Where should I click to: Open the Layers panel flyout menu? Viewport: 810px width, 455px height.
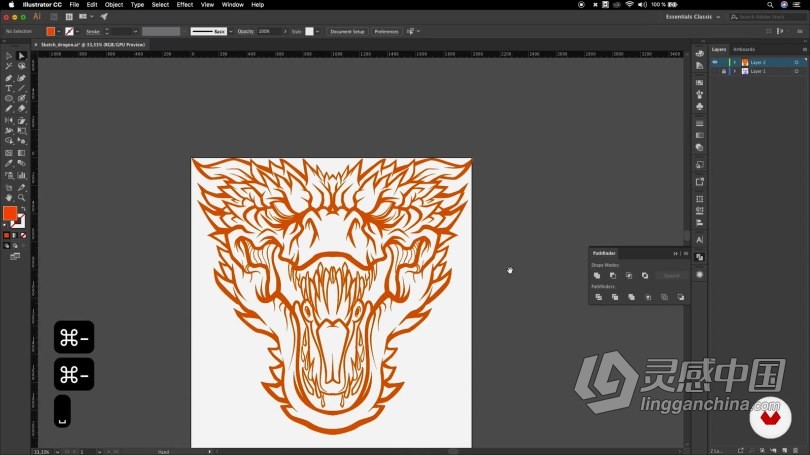pos(804,50)
